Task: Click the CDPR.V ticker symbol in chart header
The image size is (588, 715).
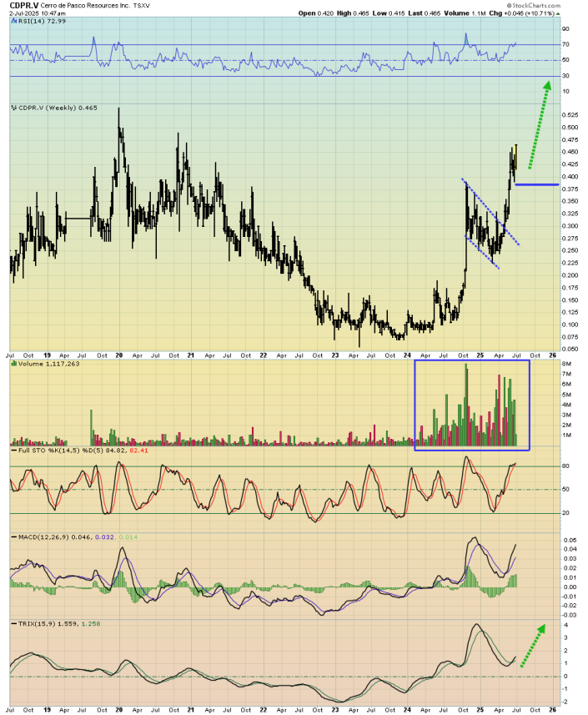Action: tap(24, 6)
